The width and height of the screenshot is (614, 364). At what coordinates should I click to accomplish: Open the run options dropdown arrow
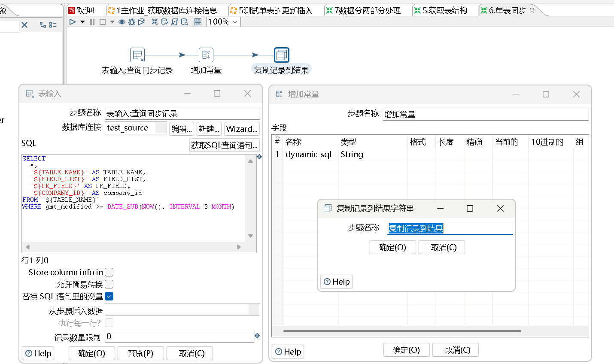pos(83,22)
